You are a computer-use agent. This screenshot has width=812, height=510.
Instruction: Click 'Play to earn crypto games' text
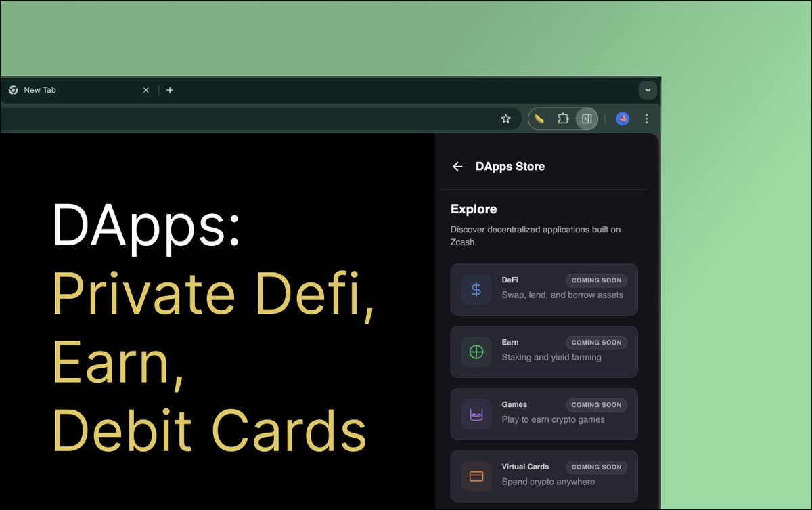click(554, 420)
